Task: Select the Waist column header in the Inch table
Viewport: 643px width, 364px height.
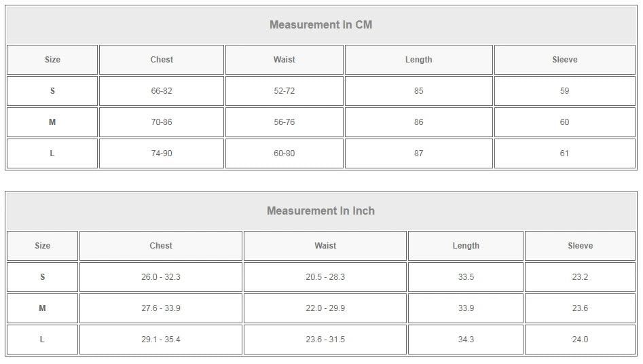Action: click(325, 246)
